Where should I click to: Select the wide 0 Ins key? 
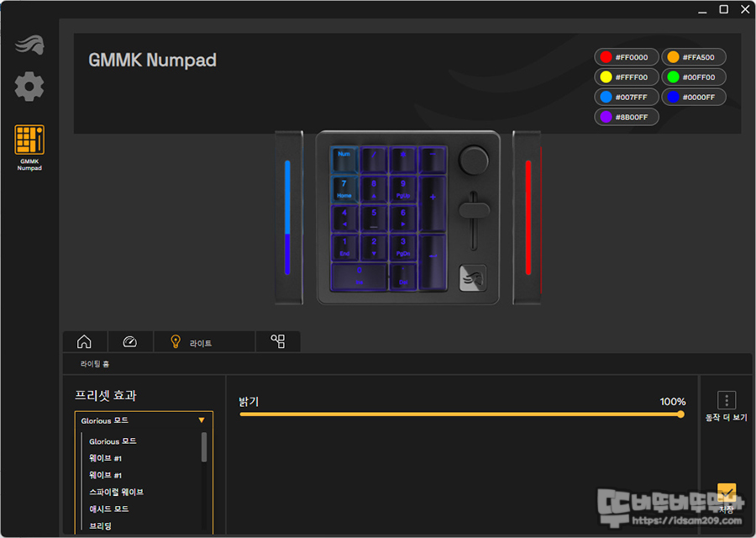(x=360, y=277)
